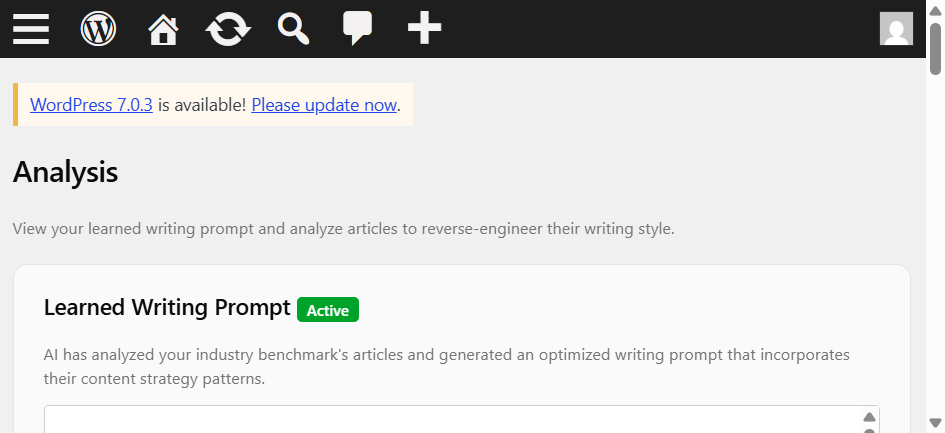This screenshot has height=433, width=945.
Task: Open the comments bubble icon
Action: (357, 28)
